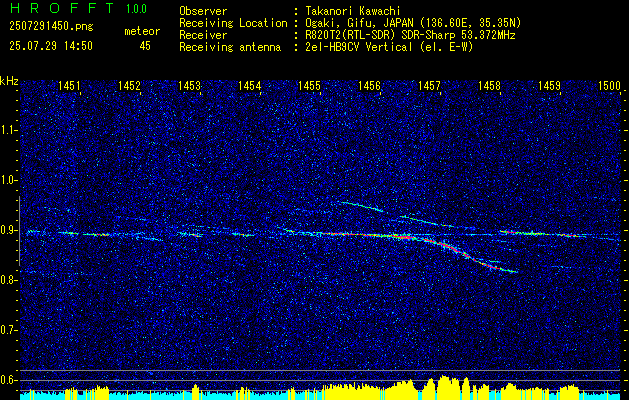This screenshot has height=400, width=629.
Task: Click the 1451 time marker
Action: (x=69, y=86)
